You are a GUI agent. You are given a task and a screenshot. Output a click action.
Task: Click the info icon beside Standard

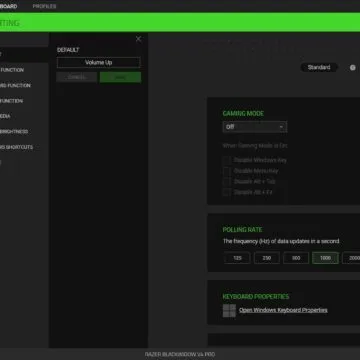[x=352, y=68]
